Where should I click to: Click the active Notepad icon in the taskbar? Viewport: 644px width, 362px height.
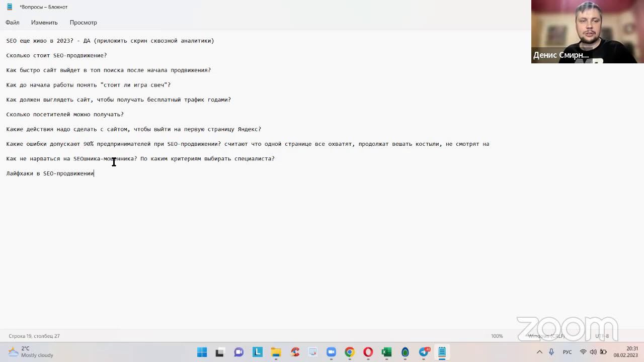click(442, 352)
